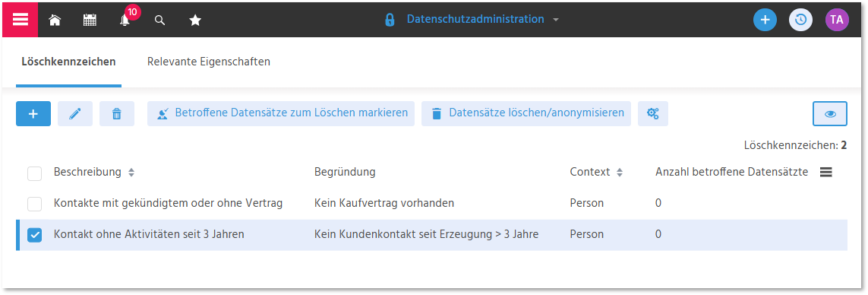
Task: Click the Begründung column header
Action: pos(345,172)
